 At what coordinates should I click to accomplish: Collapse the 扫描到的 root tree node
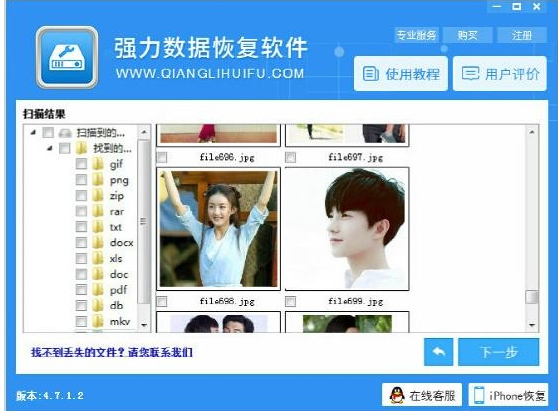click(x=33, y=132)
